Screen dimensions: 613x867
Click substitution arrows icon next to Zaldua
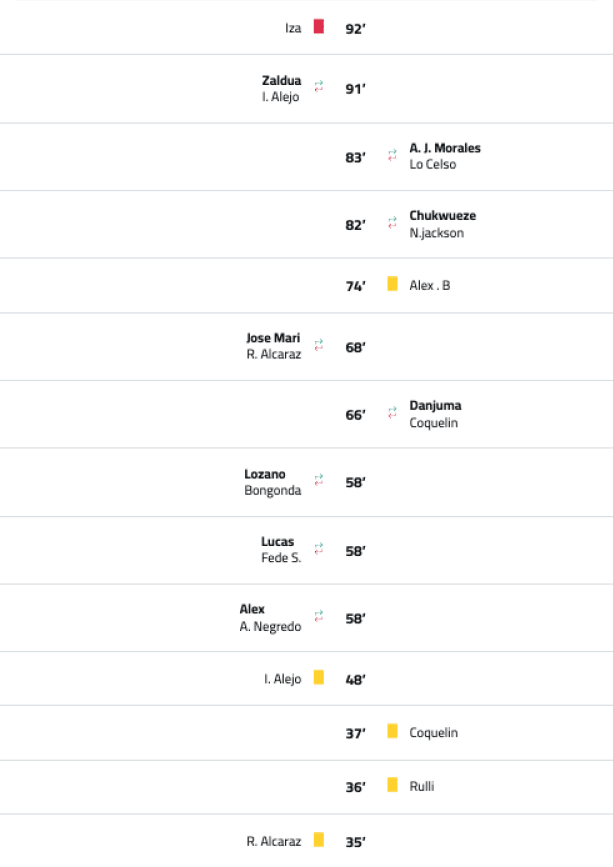point(319,87)
